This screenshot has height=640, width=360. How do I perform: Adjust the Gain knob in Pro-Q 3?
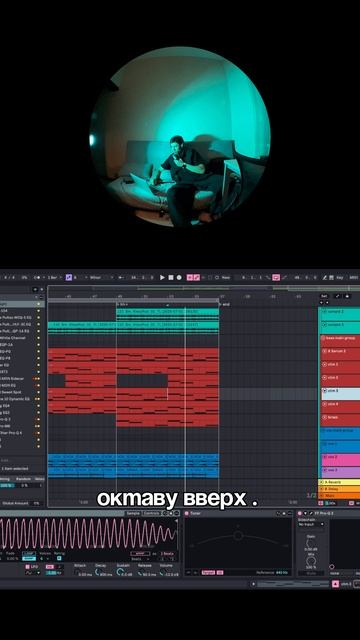[x=311, y=543]
